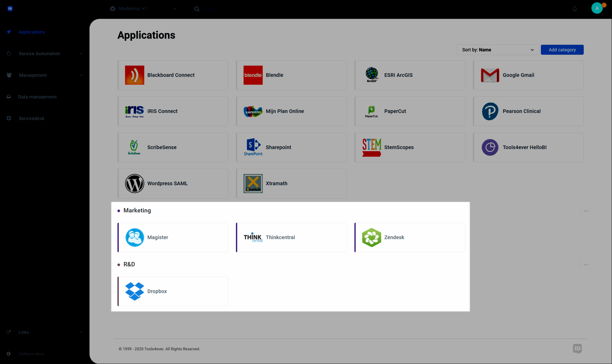Open the Wordpress SAML application label
Screen dimensions: 612x364
click(x=167, y=184)
